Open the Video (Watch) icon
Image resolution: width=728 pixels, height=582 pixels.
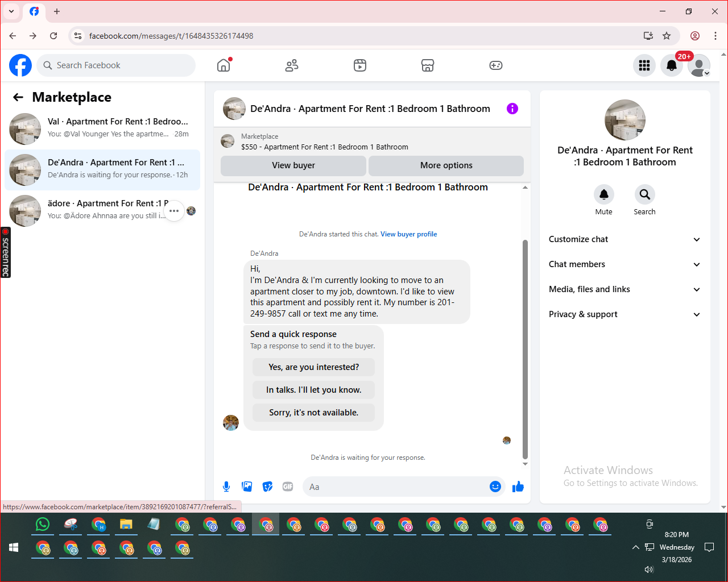(360, 65)
